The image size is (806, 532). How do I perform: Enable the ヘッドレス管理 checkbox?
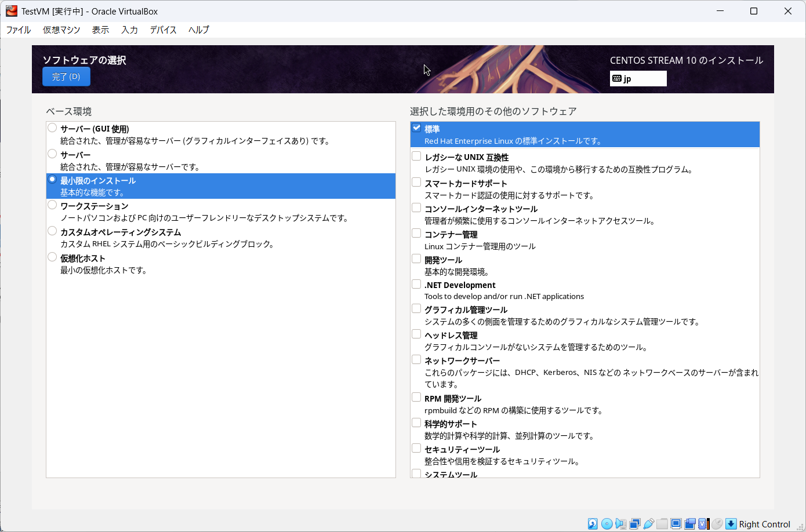point(416,334)
